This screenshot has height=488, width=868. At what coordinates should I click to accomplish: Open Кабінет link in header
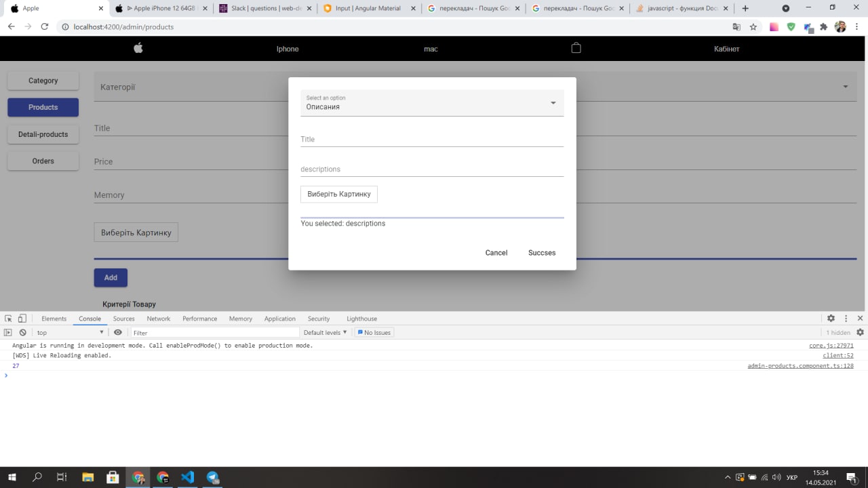(726, 49)
